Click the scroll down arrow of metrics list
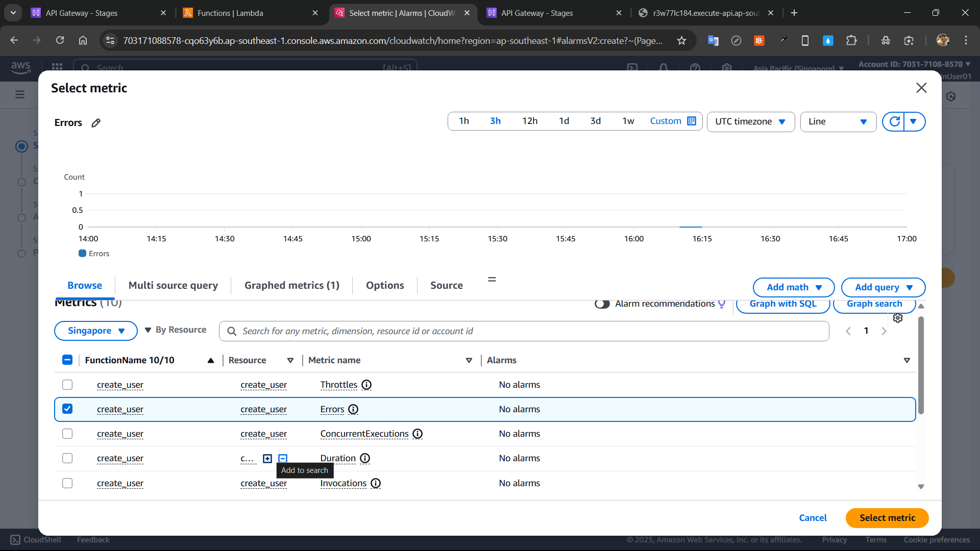This screenshot has height=551, width=980. [921, 487]
